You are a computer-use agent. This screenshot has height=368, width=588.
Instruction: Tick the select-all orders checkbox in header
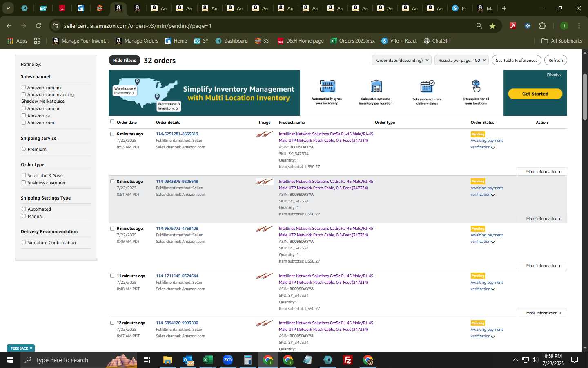tap(112, 121)
